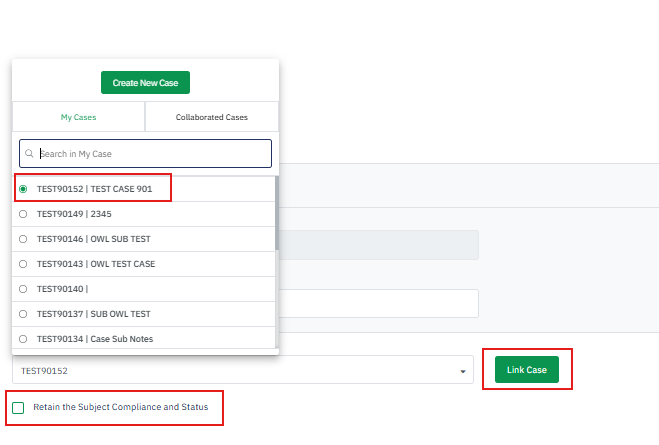This screenshot has height=445, width=659.
Task: Select the TEST90140 case radio button
Action: click(x=23, y=289)
